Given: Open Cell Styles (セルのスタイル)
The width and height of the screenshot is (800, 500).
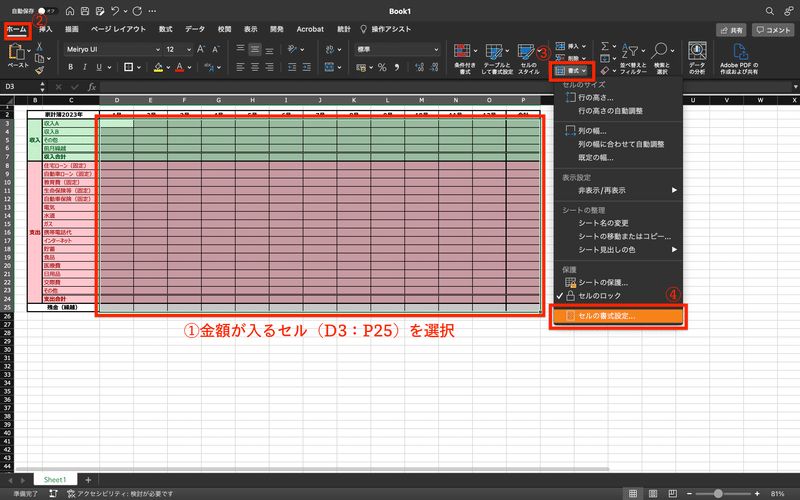Looking at the screenshot, I should (x=528, y=59).
